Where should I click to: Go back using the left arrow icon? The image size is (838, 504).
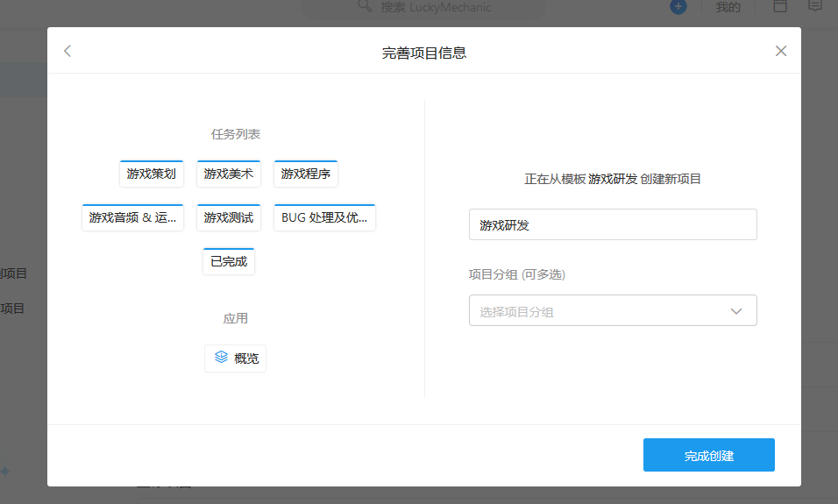(x=67, y=52)
